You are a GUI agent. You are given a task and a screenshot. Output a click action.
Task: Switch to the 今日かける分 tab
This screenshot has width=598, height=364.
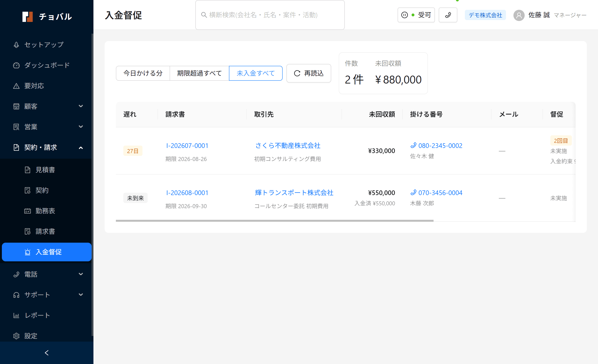point(143,73)
